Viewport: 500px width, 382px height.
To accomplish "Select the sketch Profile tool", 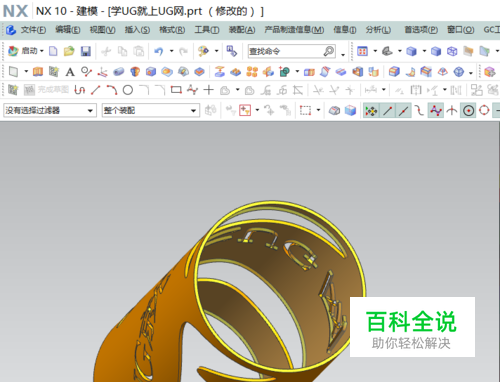I will (80, 90).
